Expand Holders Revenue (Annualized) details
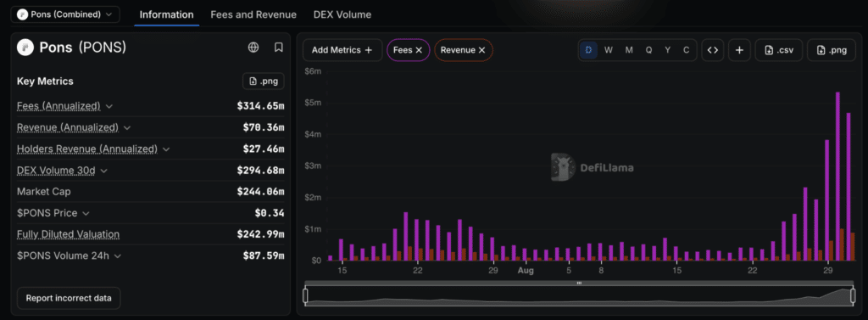 pyautogui.click(x=166, y=149)
